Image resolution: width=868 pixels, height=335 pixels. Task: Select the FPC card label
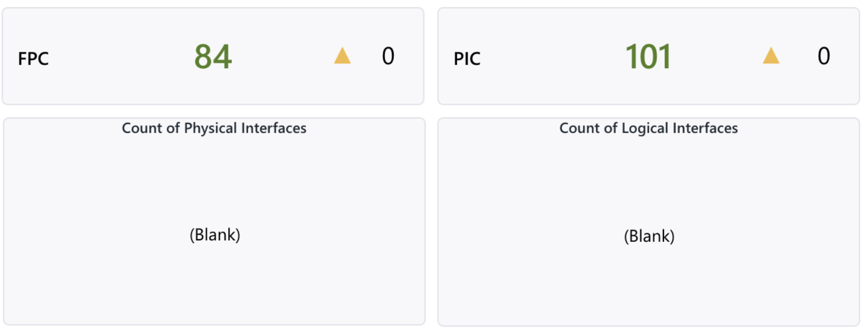[33, 58]
